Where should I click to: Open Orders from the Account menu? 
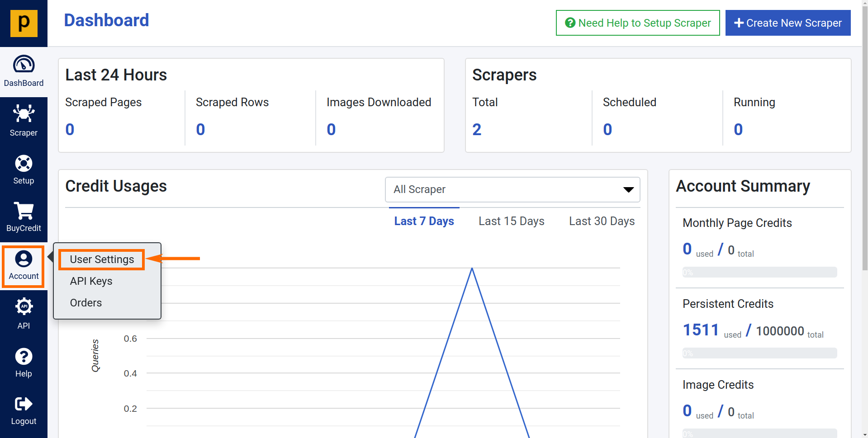(86, 303)
